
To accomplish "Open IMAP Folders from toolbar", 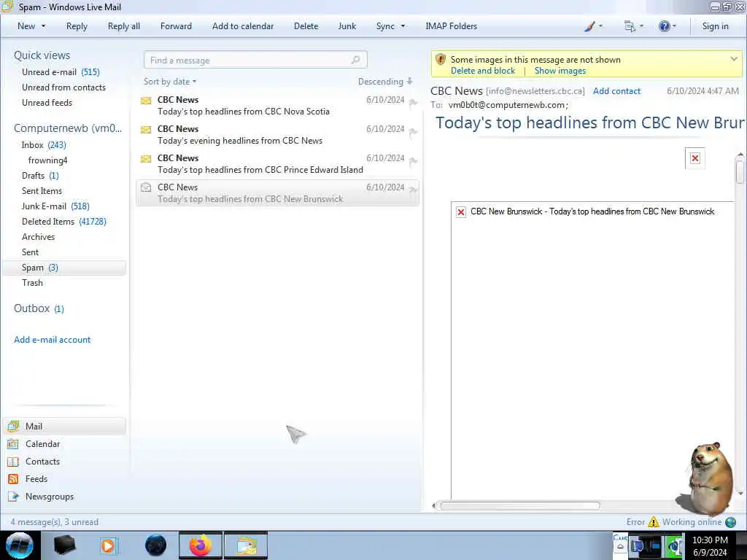I will pos(451,26).
